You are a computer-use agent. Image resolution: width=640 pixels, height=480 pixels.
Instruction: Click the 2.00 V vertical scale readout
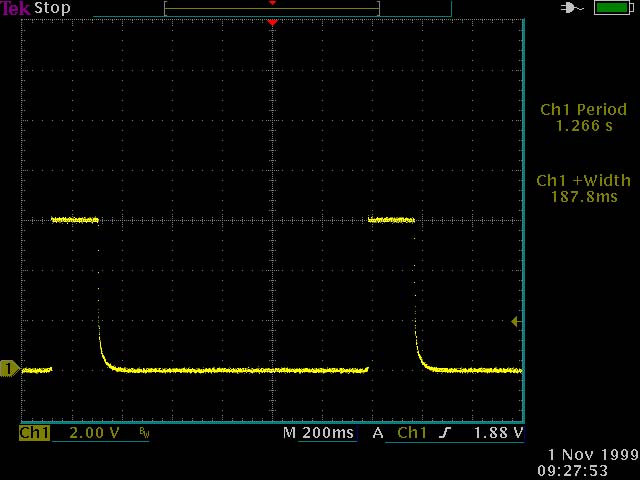[93, 433]
